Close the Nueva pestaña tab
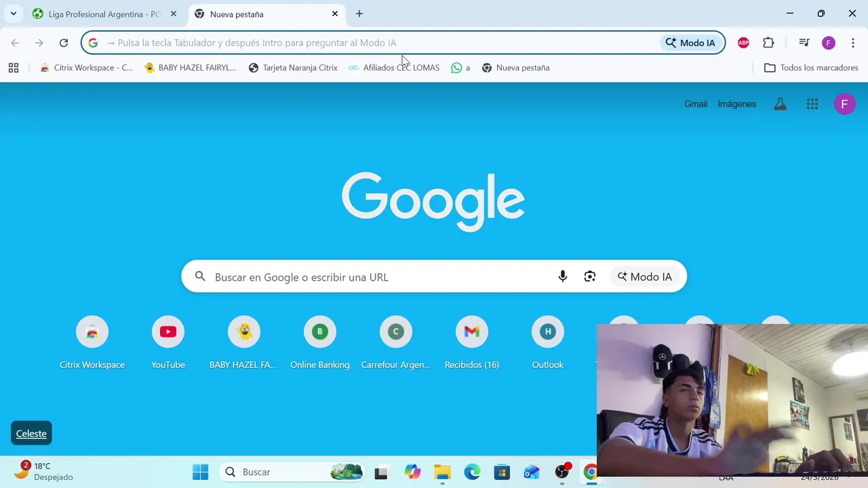The image size is (868, 488). click(x=335, y=14)
